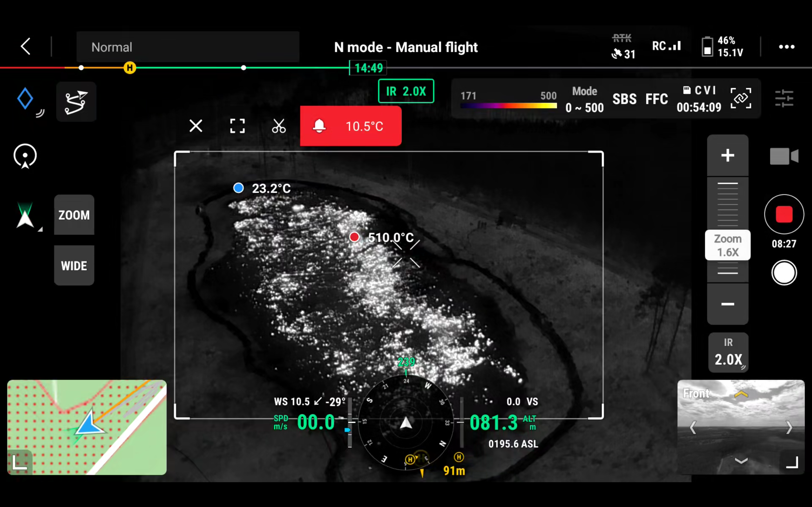
Task: Open camera settings sliders icon
Action: tap(784, 99)
